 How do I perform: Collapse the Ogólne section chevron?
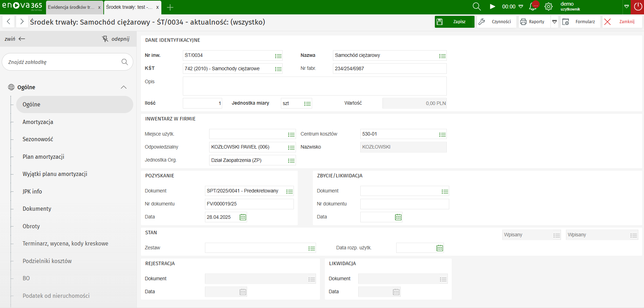[123, 87]
